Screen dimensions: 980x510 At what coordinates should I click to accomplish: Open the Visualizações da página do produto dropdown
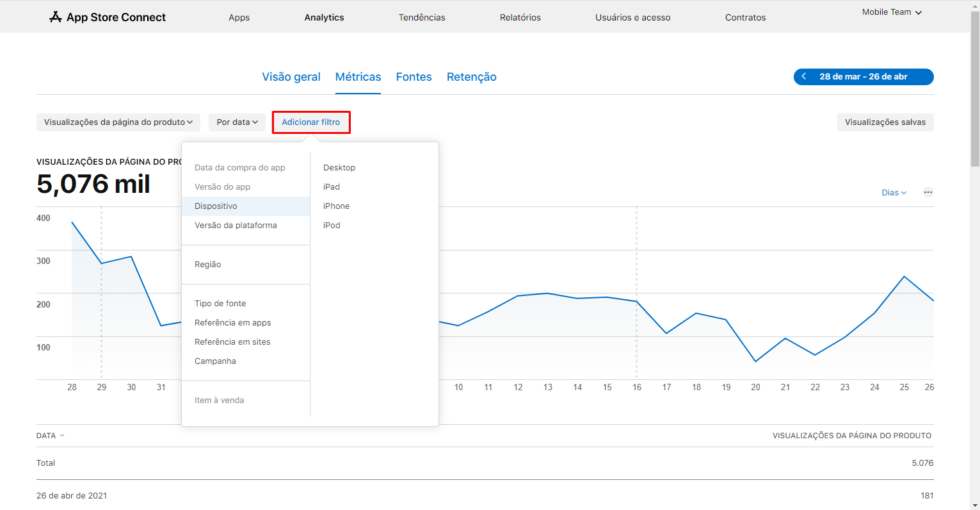(118, 122)
